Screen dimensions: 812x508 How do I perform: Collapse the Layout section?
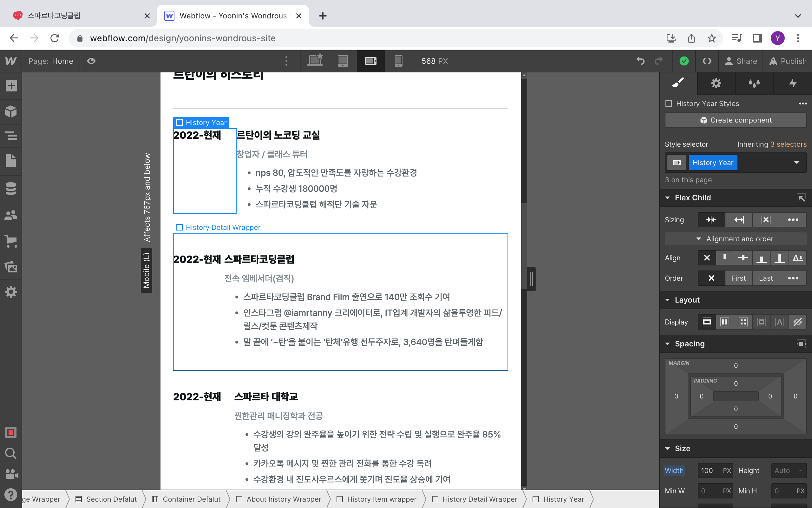pyautogui.click(x=667, y=300)
